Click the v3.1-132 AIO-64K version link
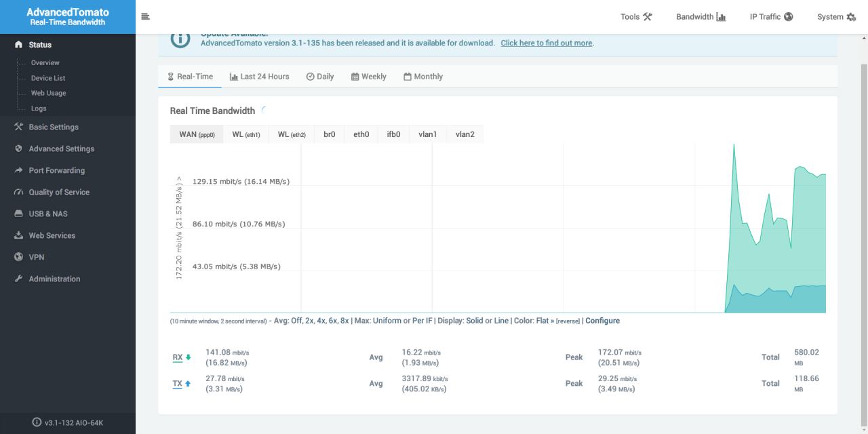The width and height of the screenshot is (868, 434). coord(68,422)
